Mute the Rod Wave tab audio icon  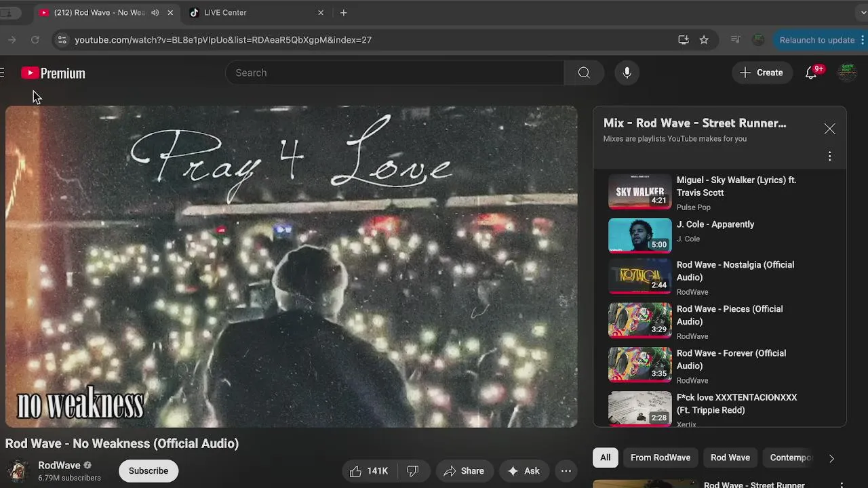155,13
